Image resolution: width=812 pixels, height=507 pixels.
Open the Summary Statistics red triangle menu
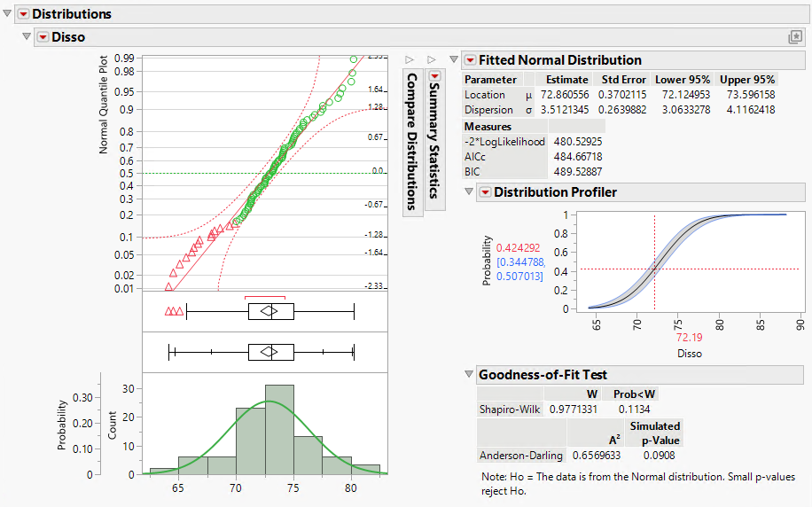point(434,76)
